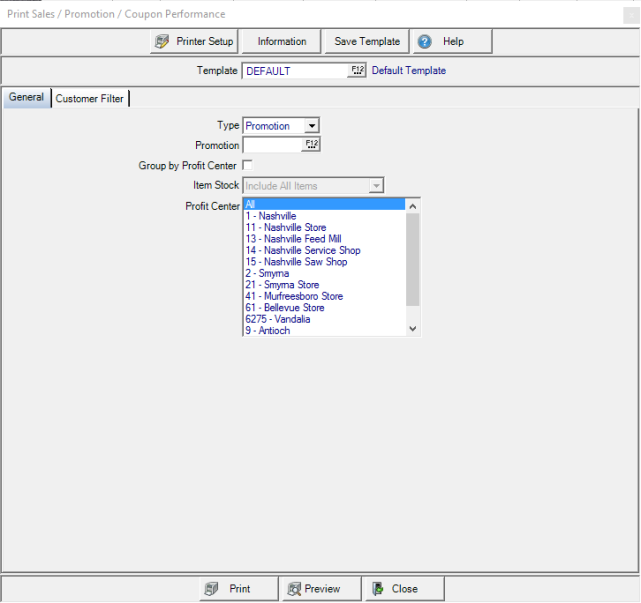Click the Information button
This screenshot has width=641, height=603.
(x=282, y=42)
